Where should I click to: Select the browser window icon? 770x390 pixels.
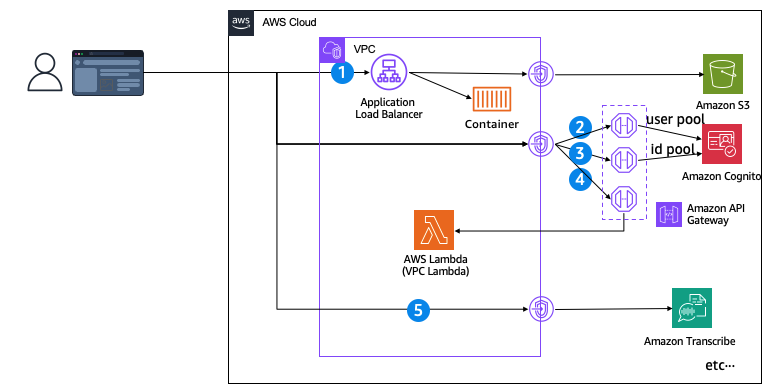pyautogui.click(x=108, y=73)
